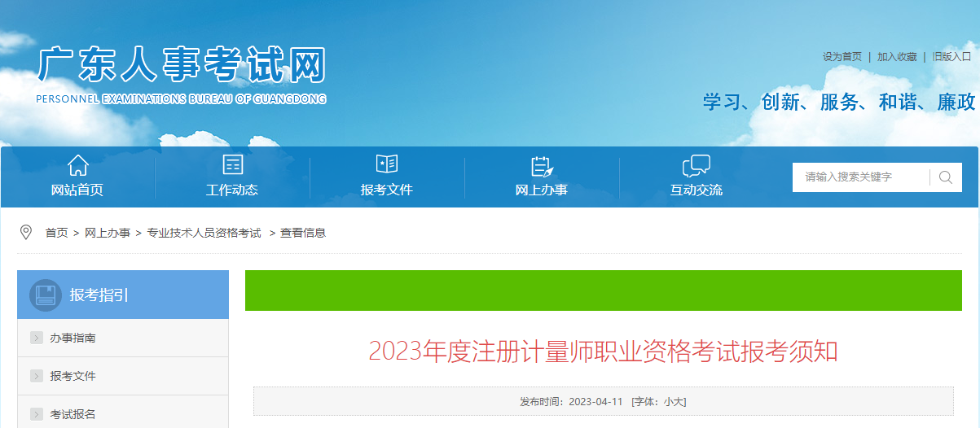Expand the arrow next to 考试报名
This screenshot has height=428, width=980.
pyautogui.click(x=37, y=414)
